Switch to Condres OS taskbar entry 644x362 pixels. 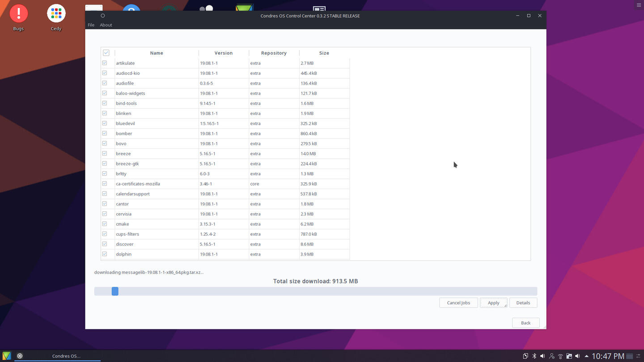(58, 356)
